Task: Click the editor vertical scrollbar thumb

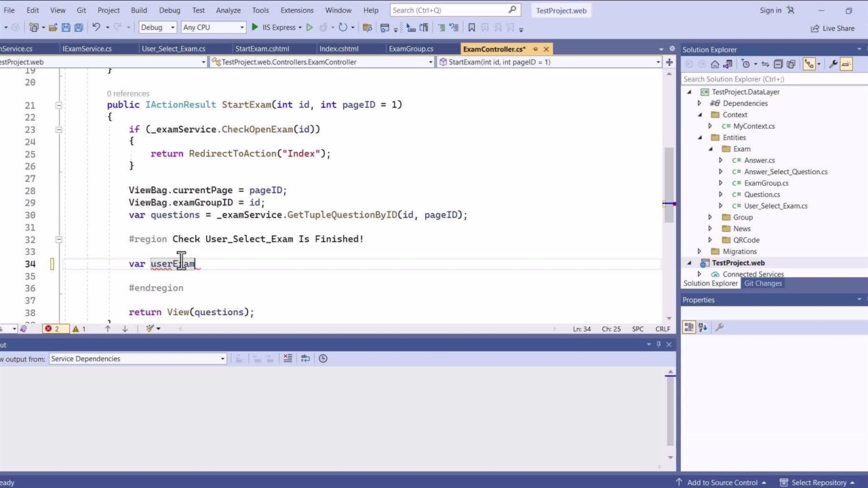Action: 669,183
